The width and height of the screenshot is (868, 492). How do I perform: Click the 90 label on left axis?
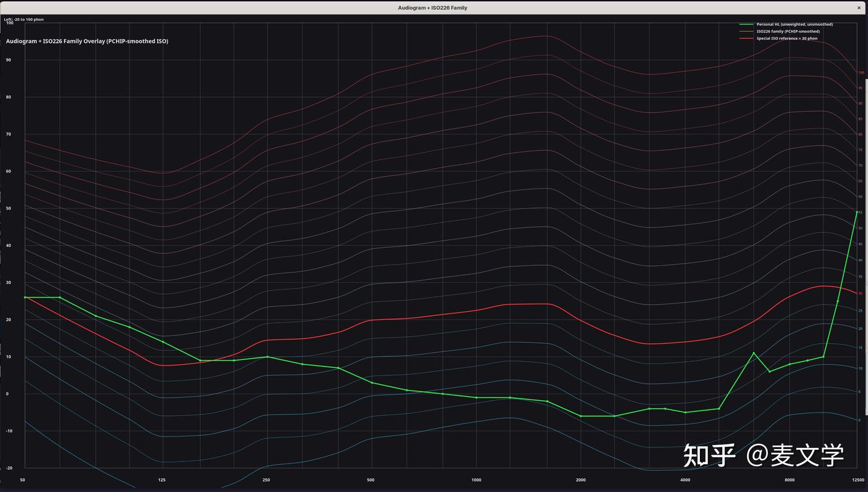tap(8, 60)
